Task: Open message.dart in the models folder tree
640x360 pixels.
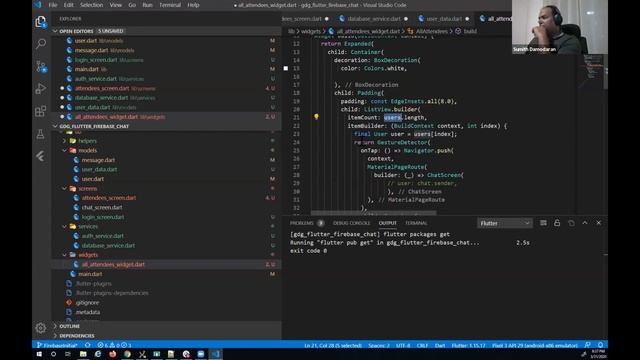Action: (x=98, y=160)
